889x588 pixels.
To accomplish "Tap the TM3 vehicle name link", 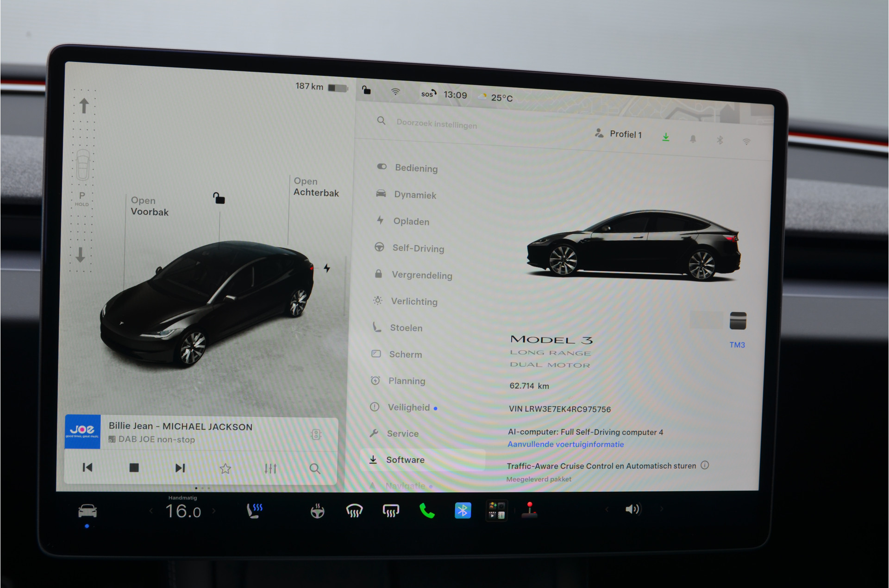I will point(737,345).
